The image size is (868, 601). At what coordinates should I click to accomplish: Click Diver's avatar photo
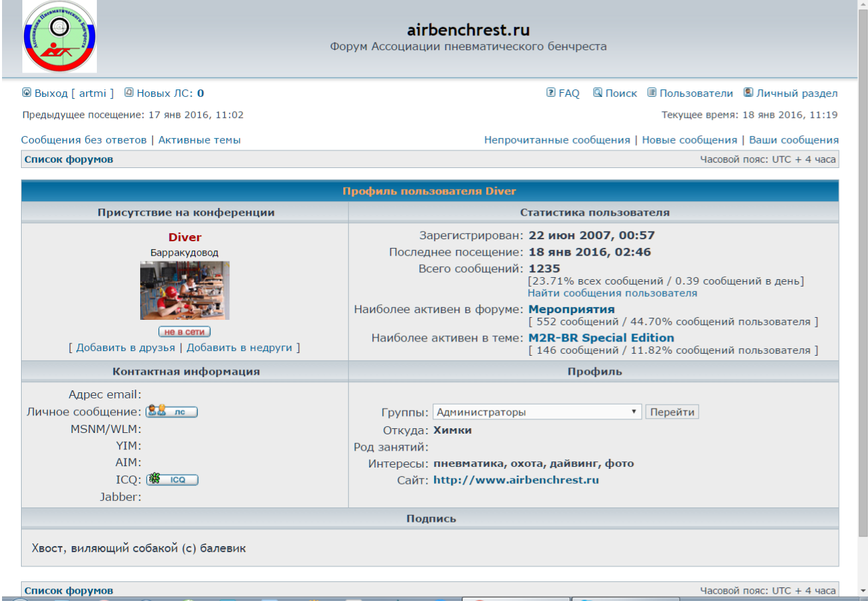pos(184,291)
